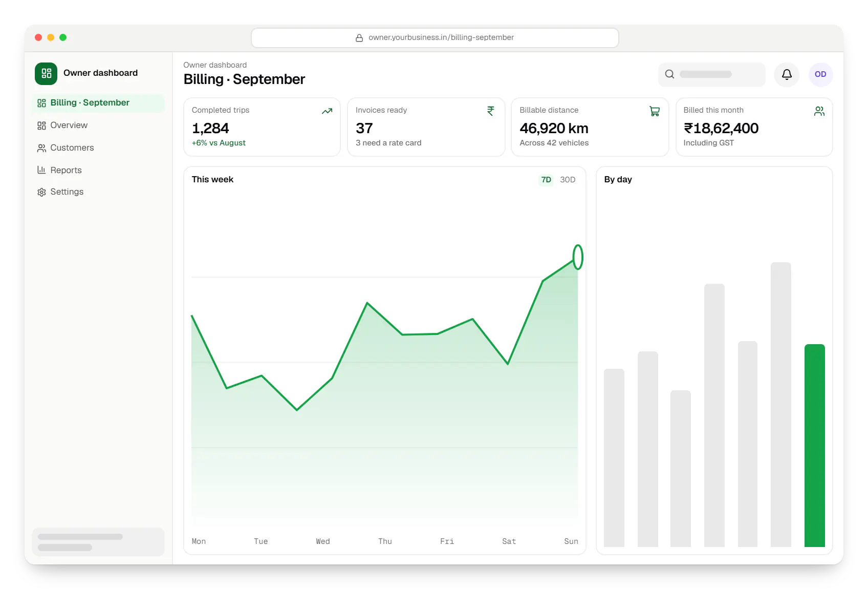Click the ₹18,62,400 billed amount
Viewport: 868px width, 589px height.
coord(721,128)
